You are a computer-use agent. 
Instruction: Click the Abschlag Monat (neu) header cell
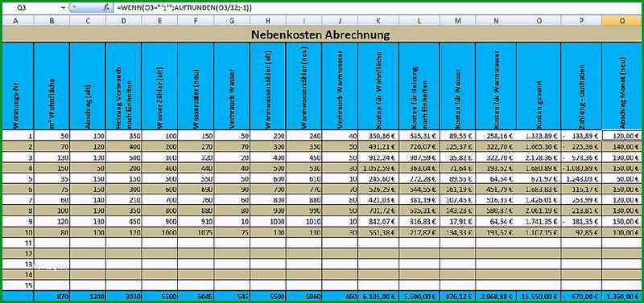(x=621, y=86)
